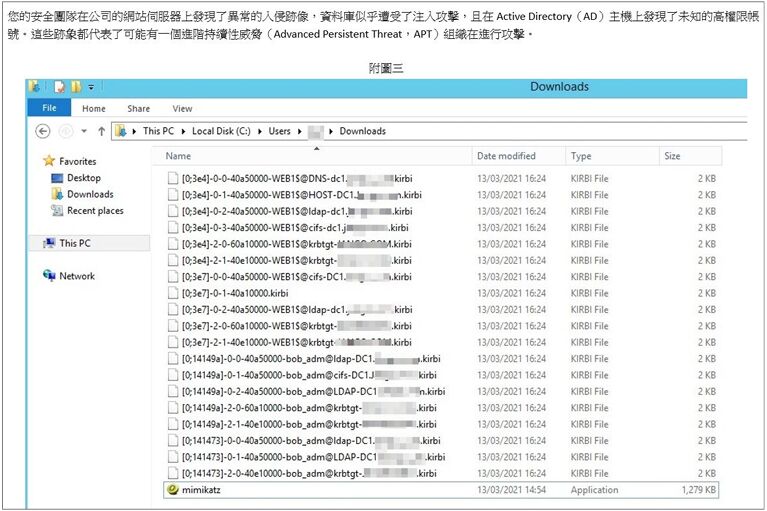Sort by the Name column header
The height and width of the screenshot is (511, 767).
(x=179, y=156)
